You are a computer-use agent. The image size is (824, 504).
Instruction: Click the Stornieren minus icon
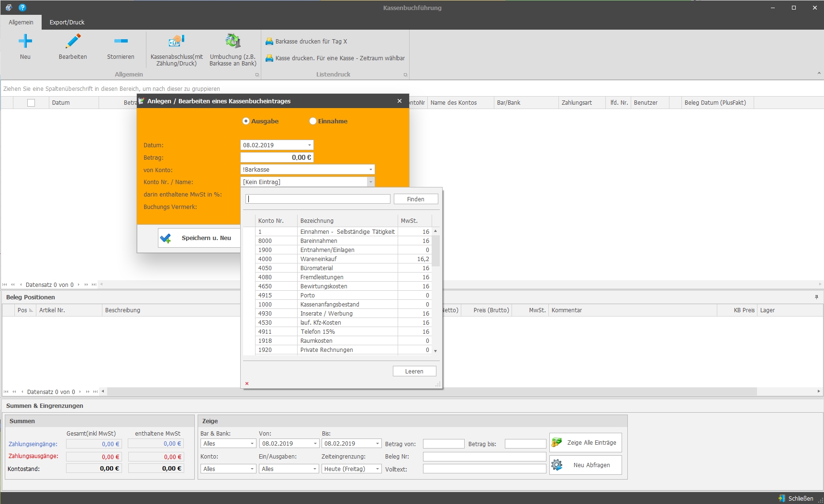[x=121, y=41]
